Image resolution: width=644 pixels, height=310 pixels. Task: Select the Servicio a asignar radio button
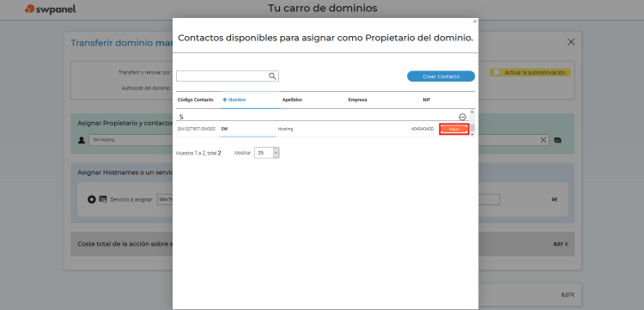[x=92, y=199]
